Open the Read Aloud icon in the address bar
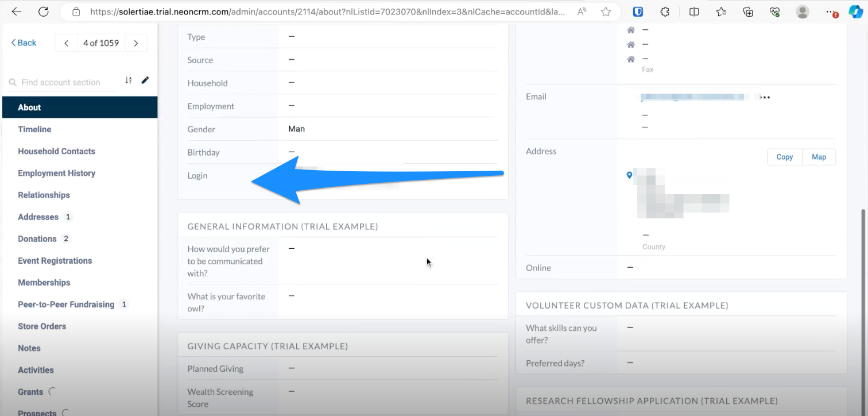Viewport: 868px width, 416px height. pyautogui.click(x=582, y=11)
